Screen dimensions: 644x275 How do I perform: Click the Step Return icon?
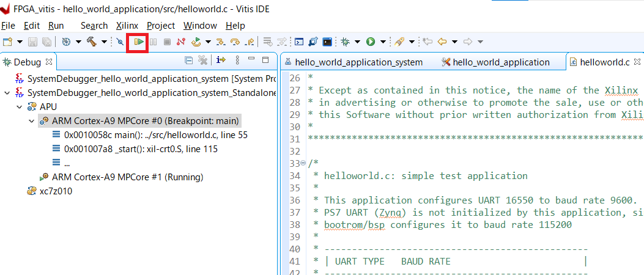tap(249, 42)
